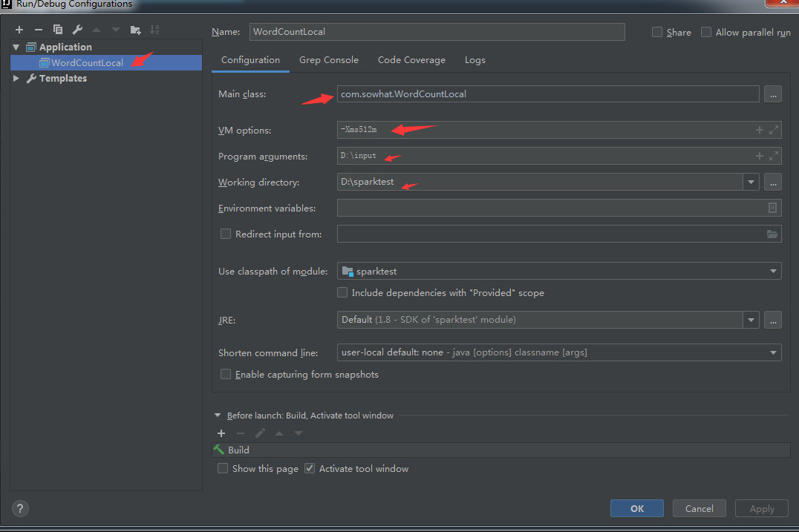Focus the Working directory field
The image size is (799, 532).
(x=540, y=183)
